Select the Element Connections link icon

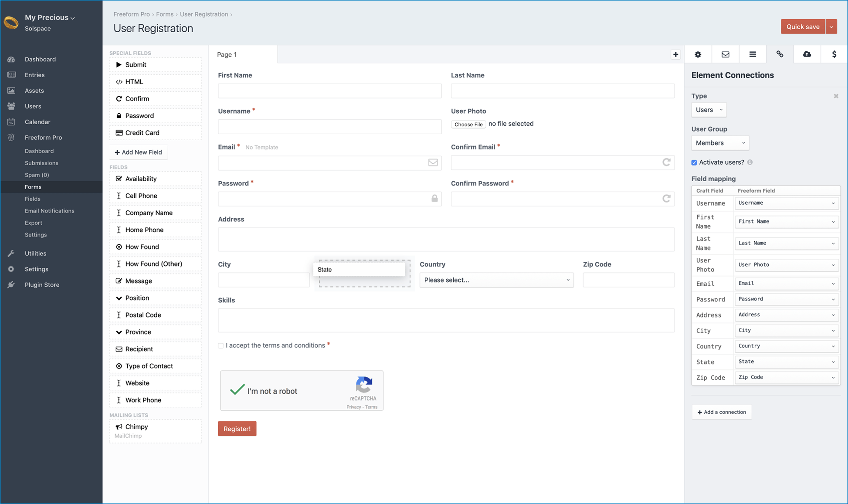click(780, 54)
